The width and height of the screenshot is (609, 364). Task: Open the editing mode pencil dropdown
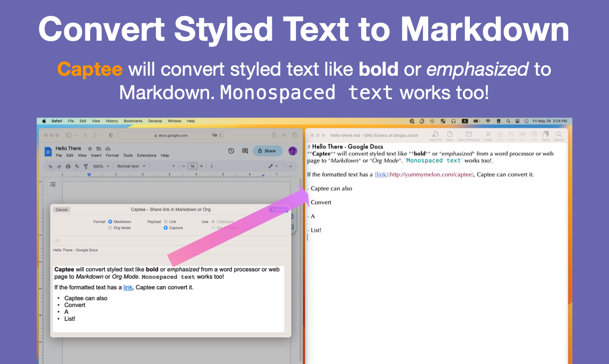(273, 166)
